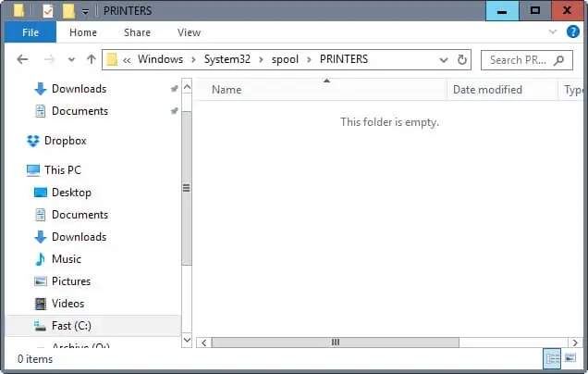Viewport: 588px width, 374px height.
Task: Click the "This folder is empty." text
Action: pyautogui.click(x=389, y=122)
